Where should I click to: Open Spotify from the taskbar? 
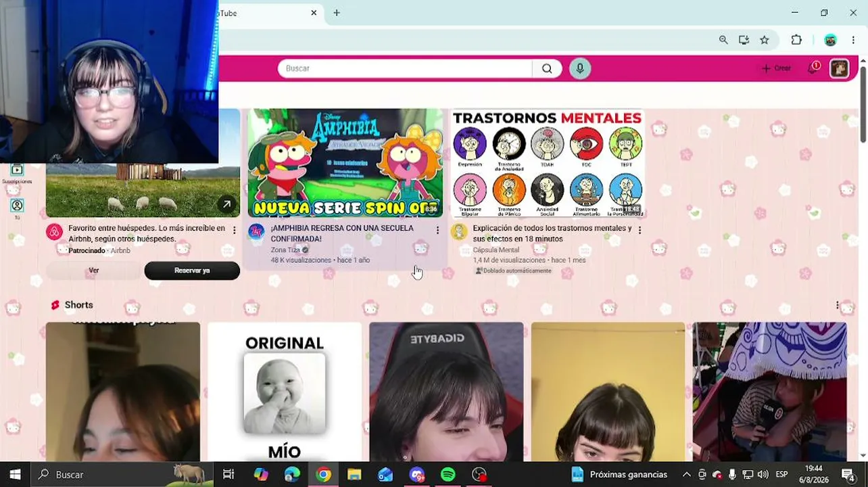(448, 474)
